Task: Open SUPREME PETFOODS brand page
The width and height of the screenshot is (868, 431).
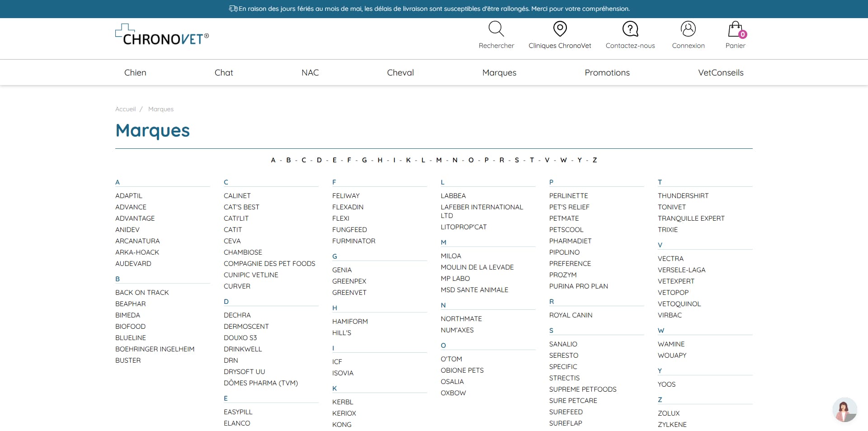Action: [x=583, y=389]
